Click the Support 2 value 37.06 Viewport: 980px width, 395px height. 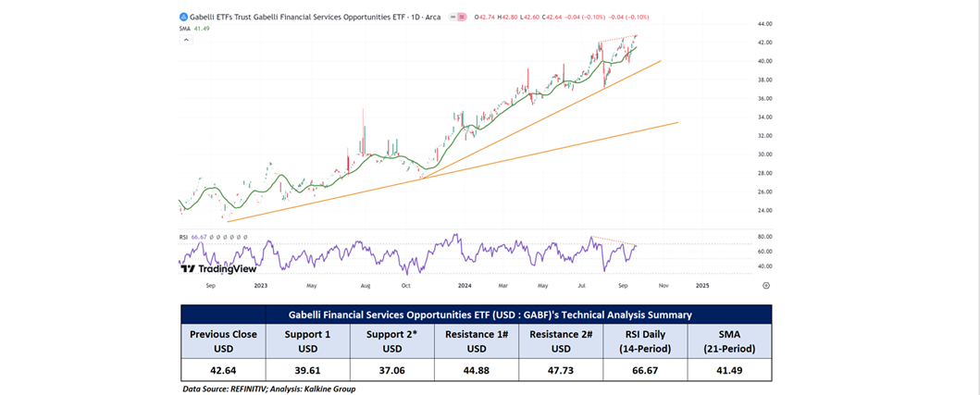(391, 370)
